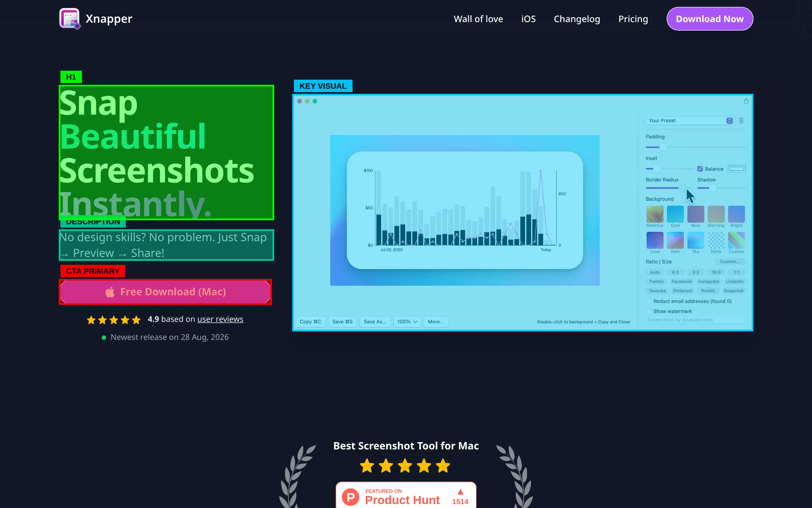Image resolution: width=812 pixels, height=508 pixels.
Task: Open the Your Preset dropdown
Action: pos(690,121)
